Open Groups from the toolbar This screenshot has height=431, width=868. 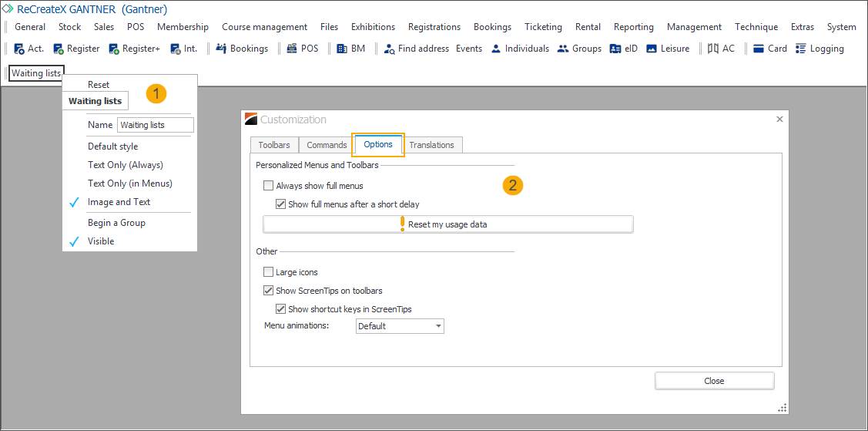[x=563, y=49]
